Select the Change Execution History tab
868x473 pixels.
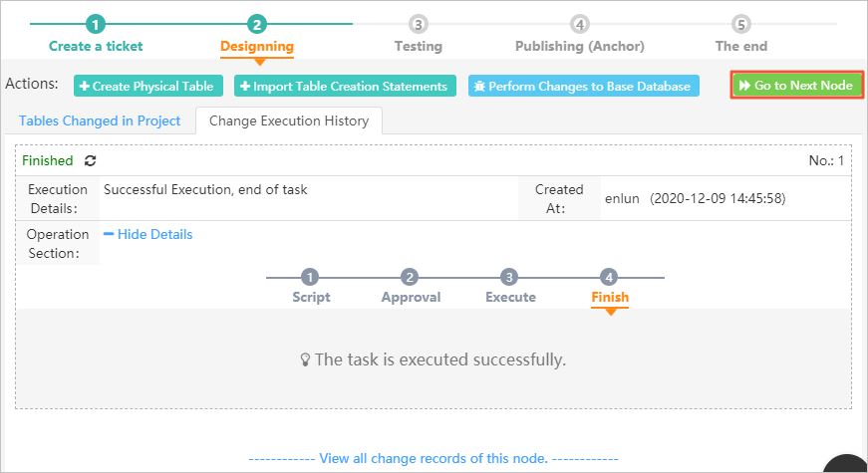coord(289,120)
